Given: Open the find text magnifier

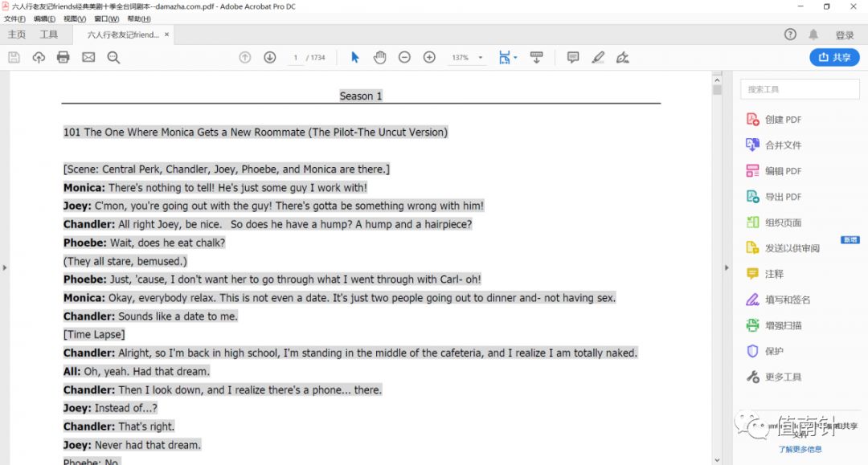Looking at the screenshot, I should pos(113,58).
